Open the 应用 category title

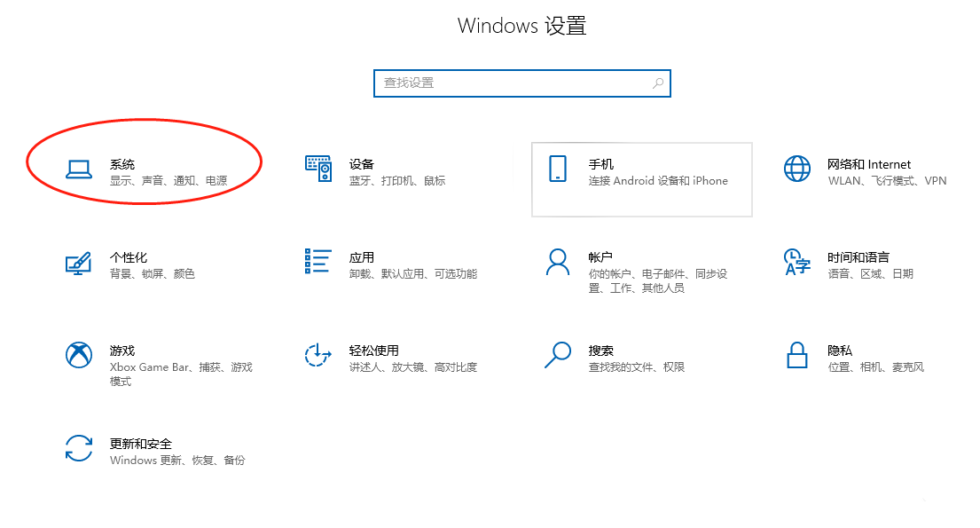[361, 257]
